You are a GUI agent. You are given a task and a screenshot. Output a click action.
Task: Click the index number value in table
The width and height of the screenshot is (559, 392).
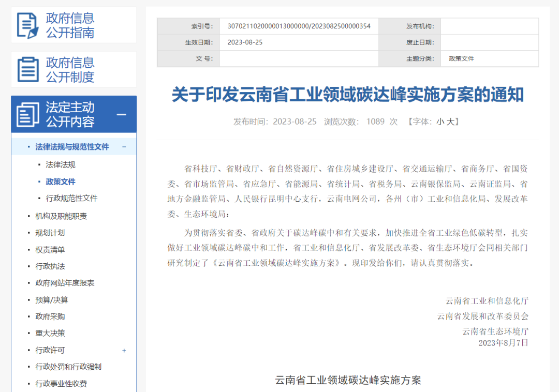tap(299, 26)
